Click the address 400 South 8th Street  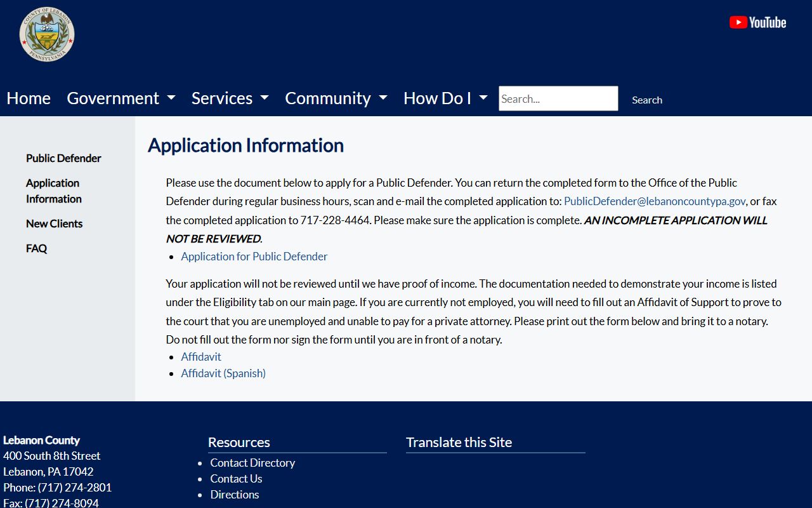tap(52, 456)
